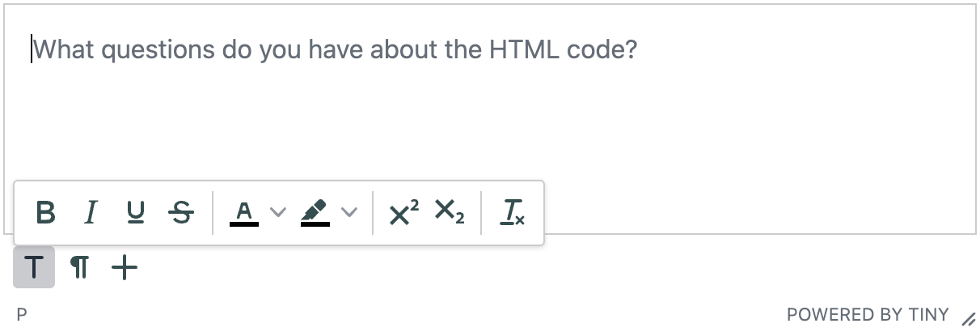
Task: Apply the current text color (A icon)
Action: pyautogui.click(x=243, y=213)
